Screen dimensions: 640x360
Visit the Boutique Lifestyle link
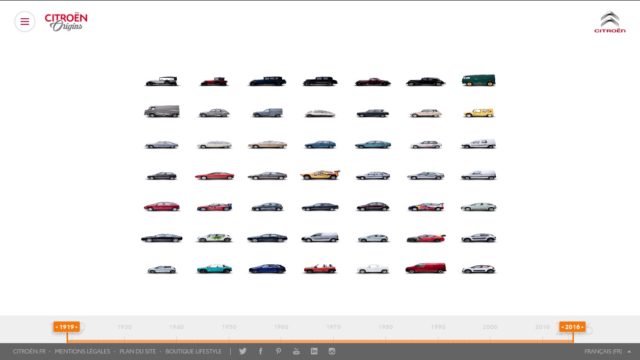click(x=193, y=351)
